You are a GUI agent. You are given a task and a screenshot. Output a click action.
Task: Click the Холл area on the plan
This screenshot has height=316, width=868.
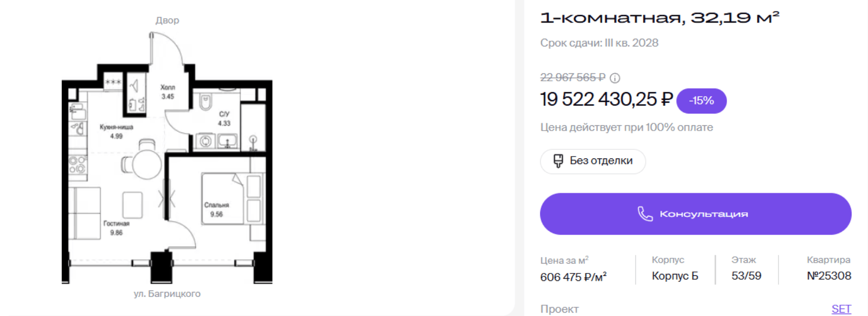click(167, 92)
